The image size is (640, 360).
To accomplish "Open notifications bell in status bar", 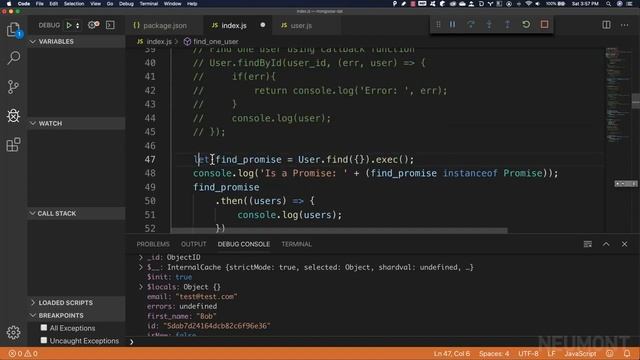I will click(627, 353).
